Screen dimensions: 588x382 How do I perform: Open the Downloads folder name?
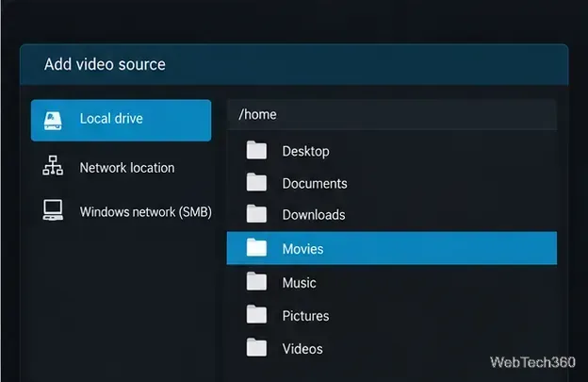point(314,215)
